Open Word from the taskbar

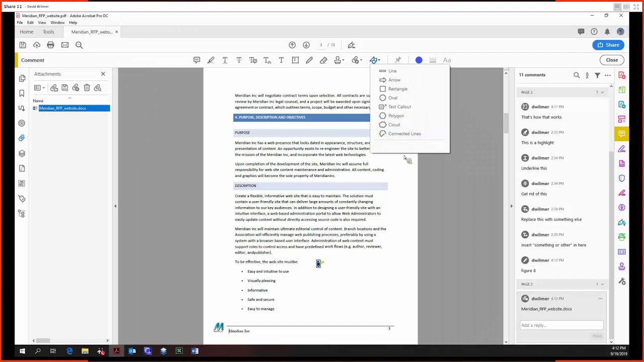coord(195,351)
